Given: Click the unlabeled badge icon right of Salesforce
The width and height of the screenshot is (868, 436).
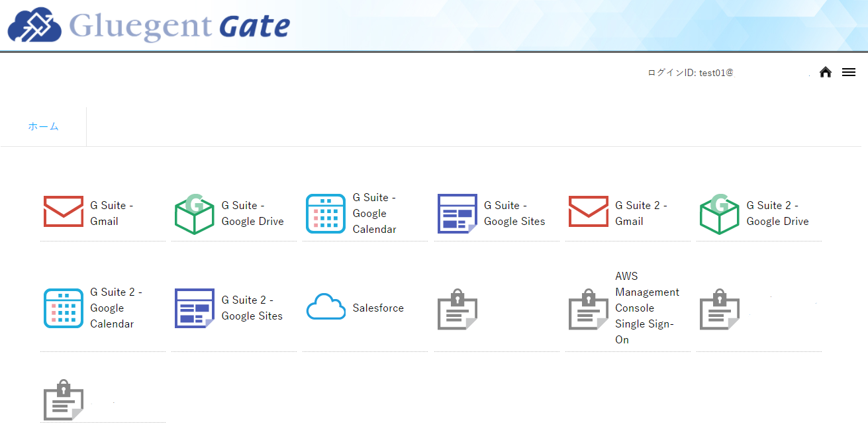Looking at the screenshot, I should point(458,308).
